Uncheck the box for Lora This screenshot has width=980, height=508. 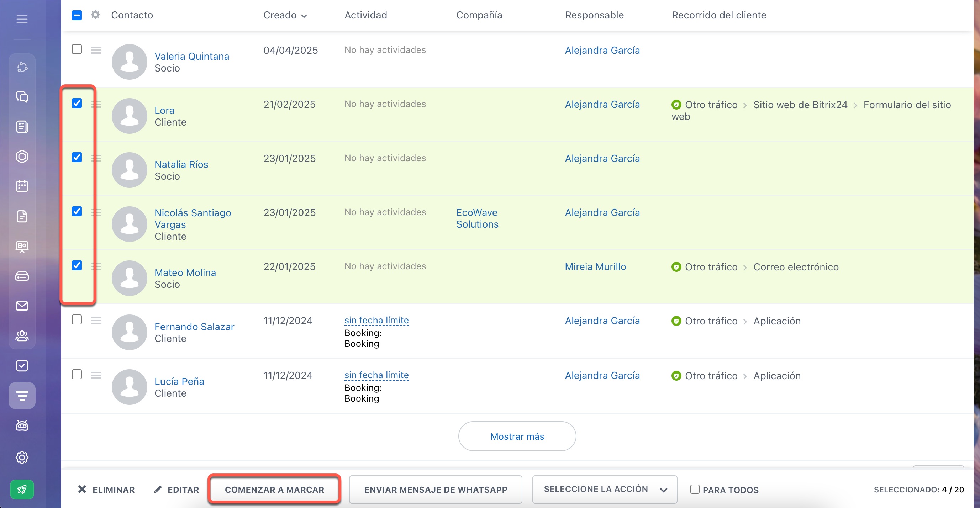pyautogui.click(x=77, y=103)
